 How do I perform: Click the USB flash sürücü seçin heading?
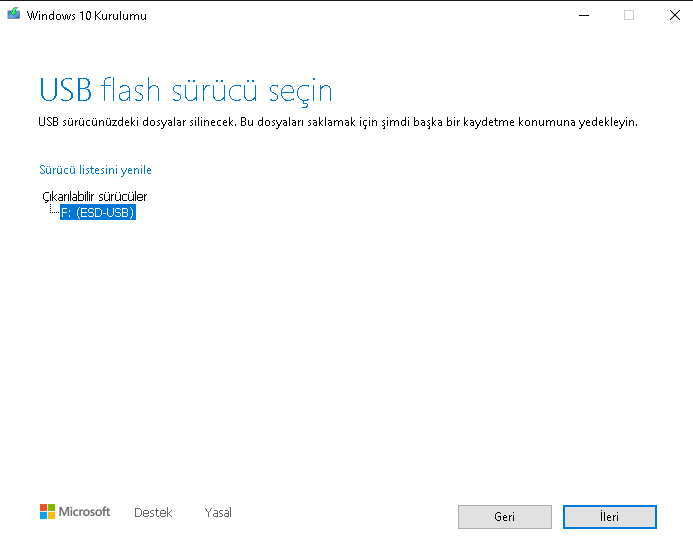[185, 91]
